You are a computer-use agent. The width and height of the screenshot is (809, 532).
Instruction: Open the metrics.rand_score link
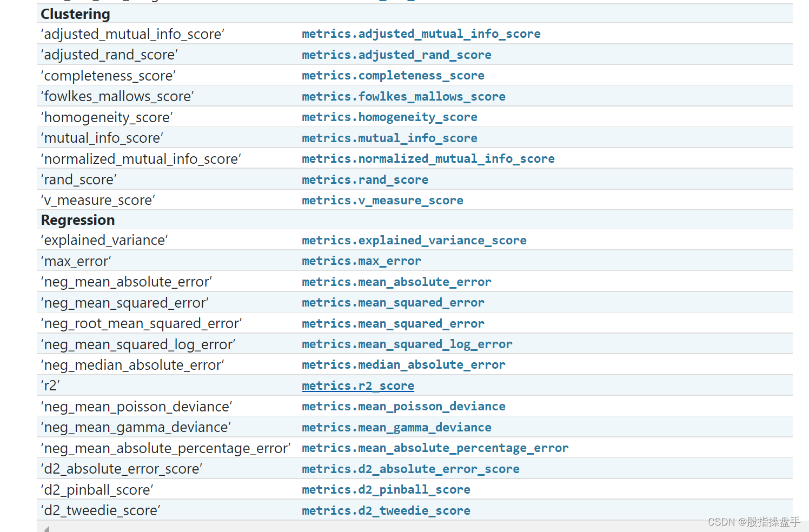coord(365,179)
